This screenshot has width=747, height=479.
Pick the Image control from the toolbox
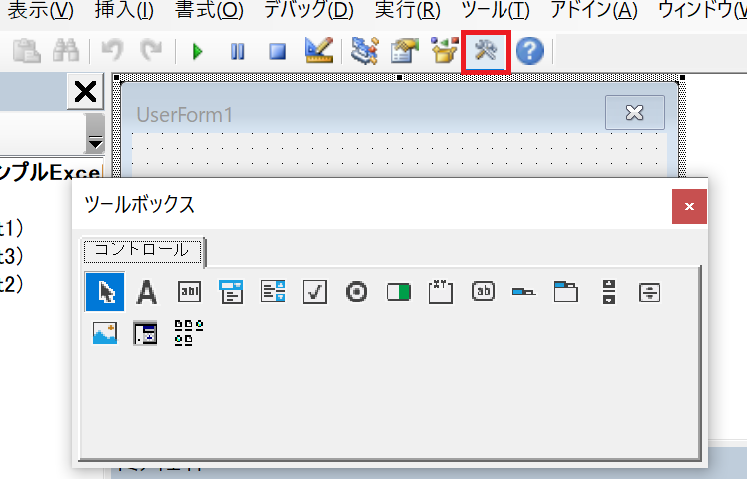[104, 333]
